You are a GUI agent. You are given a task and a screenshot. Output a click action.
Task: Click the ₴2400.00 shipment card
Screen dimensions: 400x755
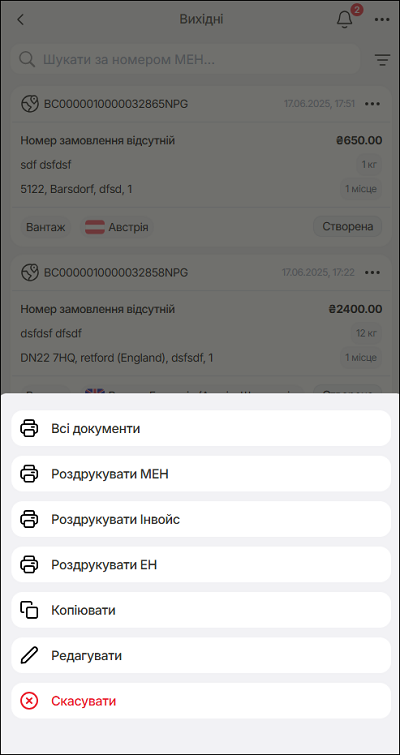click(201, 324)
